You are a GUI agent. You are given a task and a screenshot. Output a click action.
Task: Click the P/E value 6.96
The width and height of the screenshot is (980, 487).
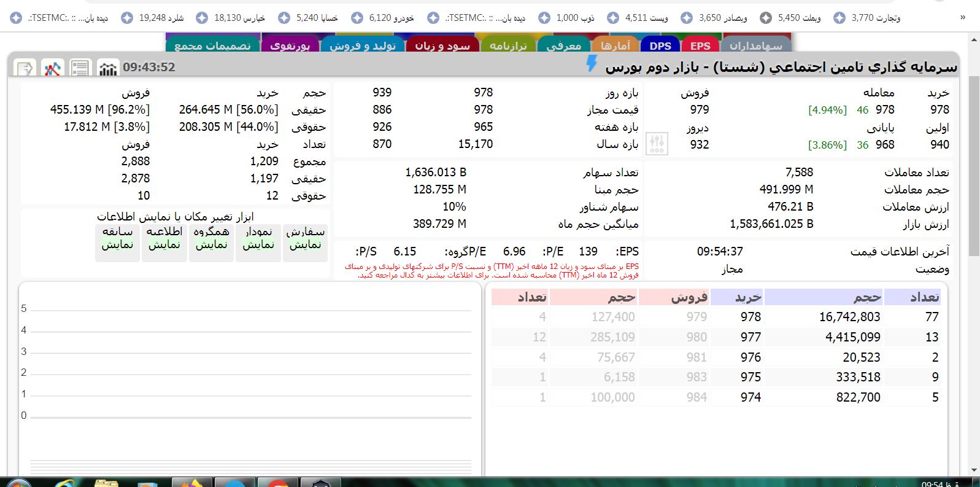click(514, 252)
